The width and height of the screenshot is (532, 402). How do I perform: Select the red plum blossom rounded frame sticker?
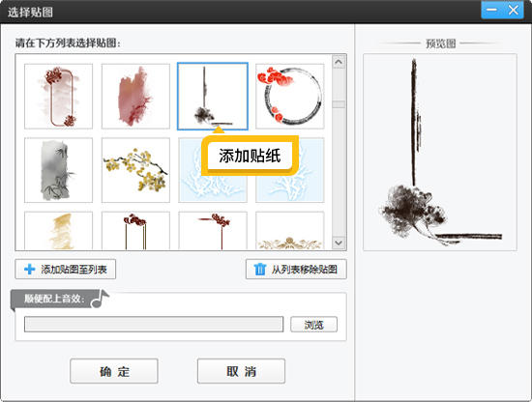(x=58, y=97)
